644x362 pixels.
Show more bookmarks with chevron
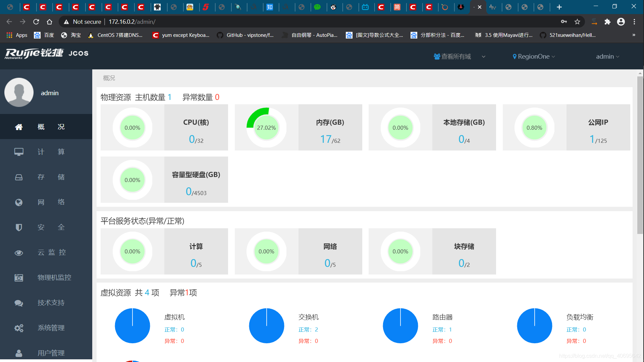(x=634, y=35)
